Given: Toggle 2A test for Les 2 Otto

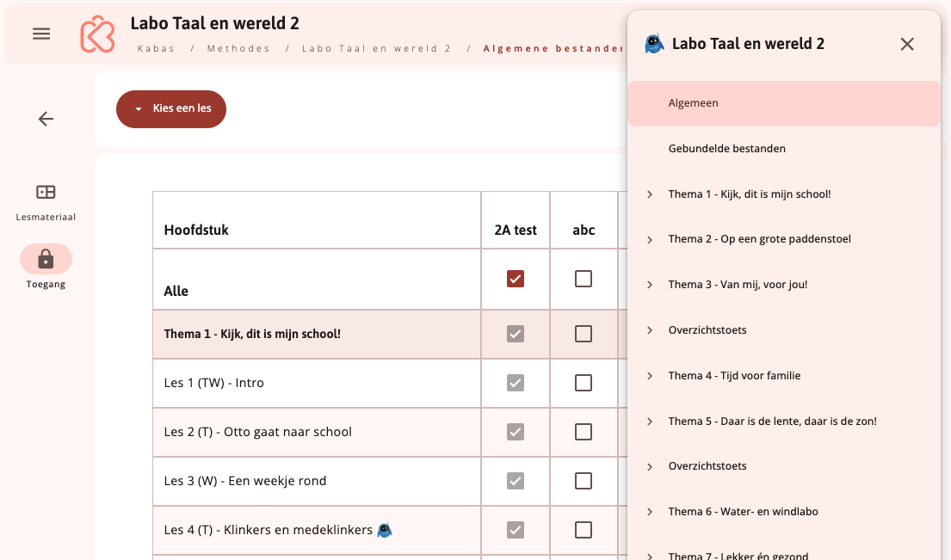Looking at the screenshot, I should click(x=516, y=432).
